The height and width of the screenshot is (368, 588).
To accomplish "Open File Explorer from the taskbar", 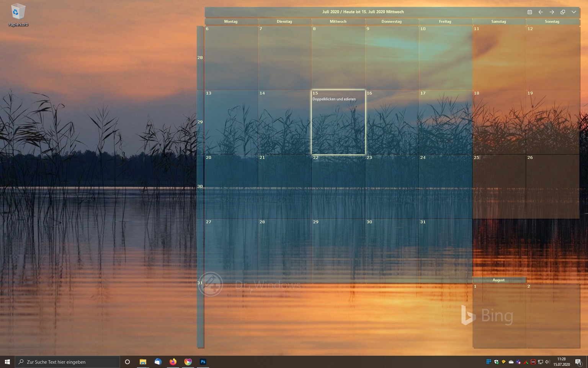I will 143,362.
